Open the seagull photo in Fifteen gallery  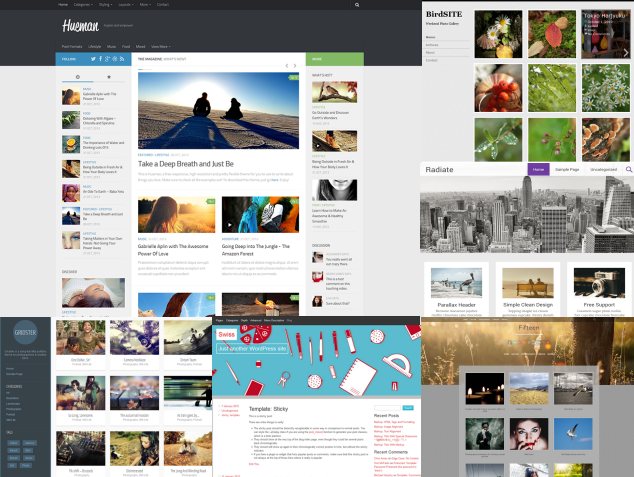573,434
